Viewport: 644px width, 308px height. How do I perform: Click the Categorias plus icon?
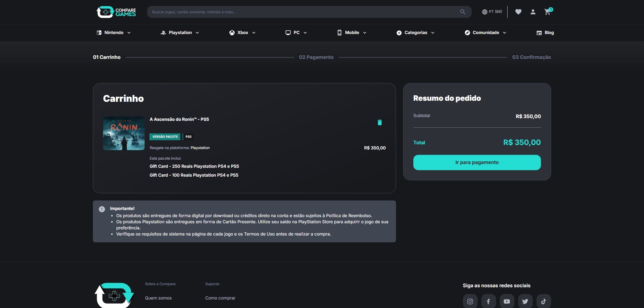tap(399, 33)
